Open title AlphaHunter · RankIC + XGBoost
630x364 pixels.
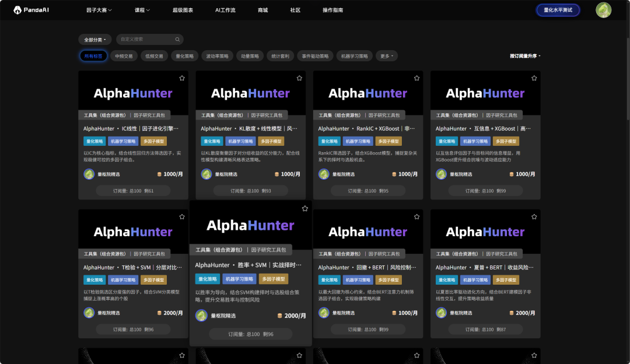click(366, 128)
